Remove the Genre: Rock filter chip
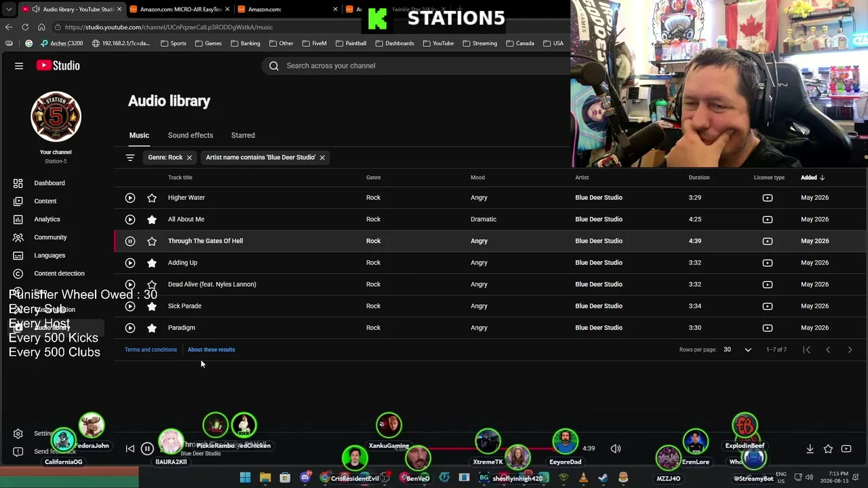Image resolution: width=868 pixels, height=488 pixels. [189, 157]
